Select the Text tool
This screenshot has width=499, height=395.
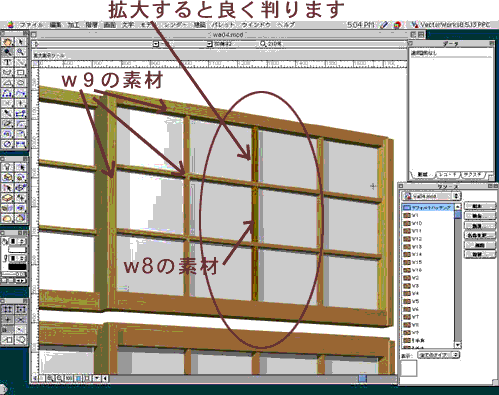(8, 62)
